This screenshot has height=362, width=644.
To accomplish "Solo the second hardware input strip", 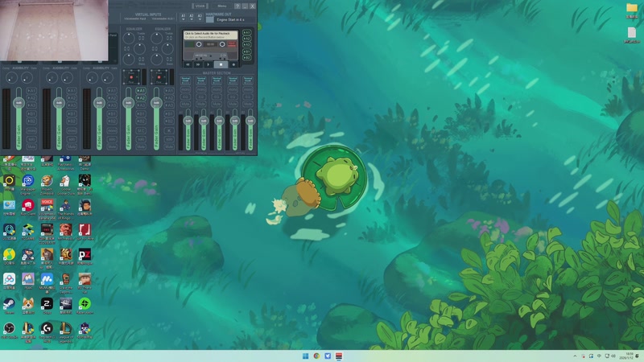I will click(72, 139).
